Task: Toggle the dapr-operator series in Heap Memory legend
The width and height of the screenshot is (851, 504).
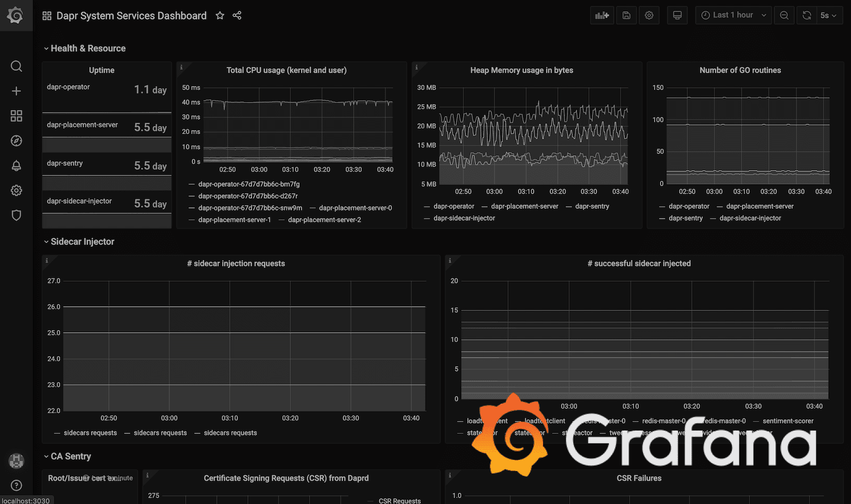Action: click(453, 206)
